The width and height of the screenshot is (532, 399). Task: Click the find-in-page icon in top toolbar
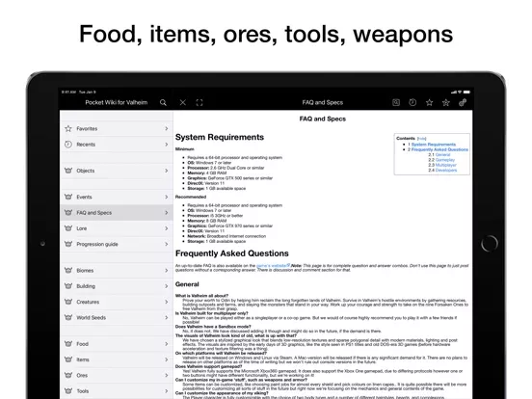coord(396,102)
